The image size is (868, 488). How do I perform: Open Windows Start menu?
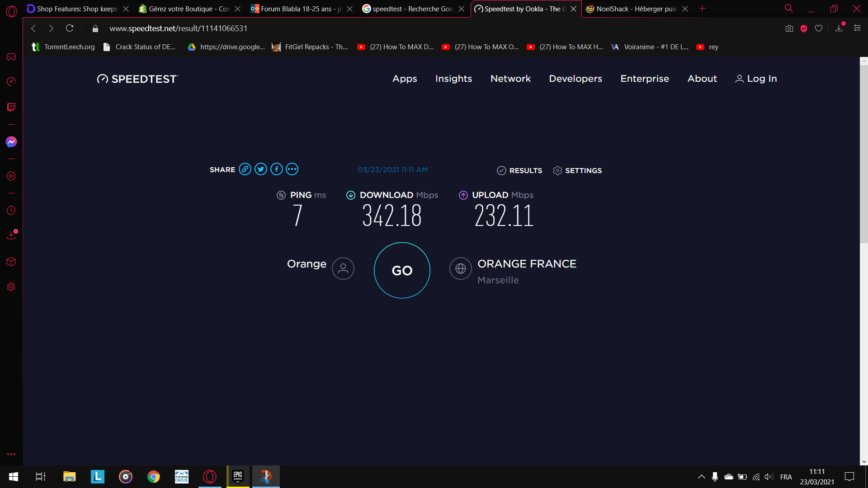click(x=13, y=477)
